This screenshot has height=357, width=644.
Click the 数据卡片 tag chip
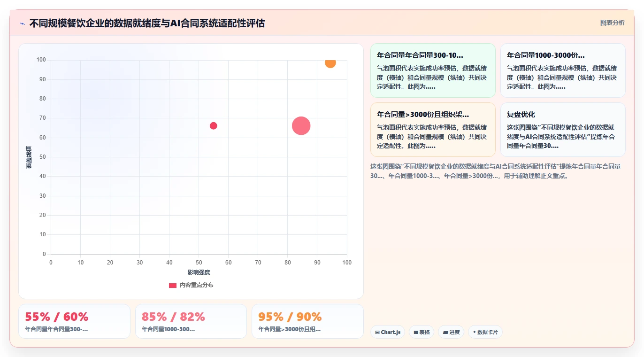tap(485, 332)
